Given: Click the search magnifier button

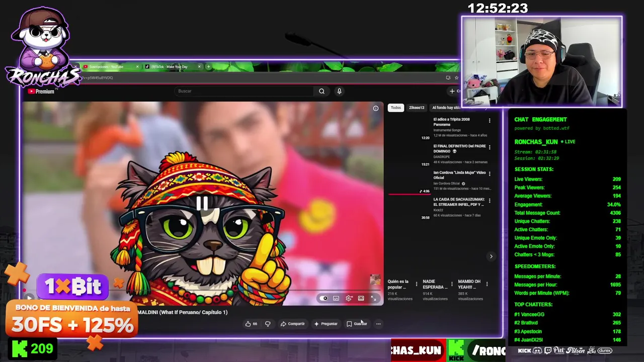Looking at the screenshot, I should (x=321, y=91).
